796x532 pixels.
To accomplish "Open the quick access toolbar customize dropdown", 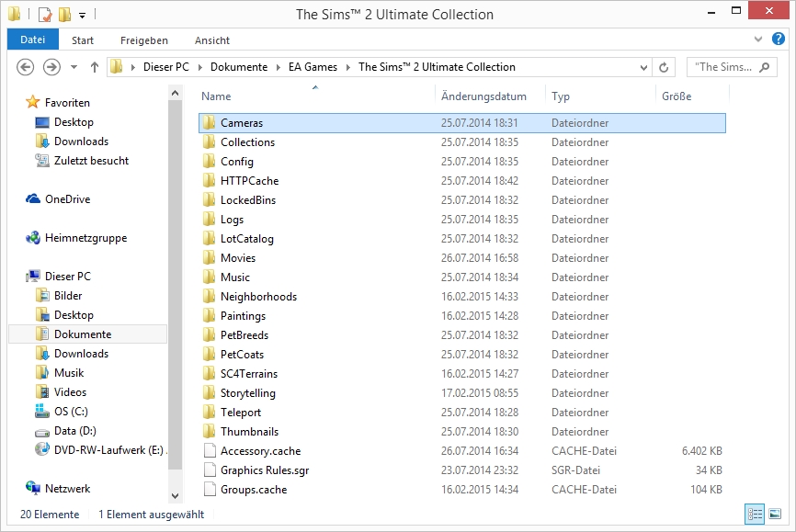I will pos(82,16).
